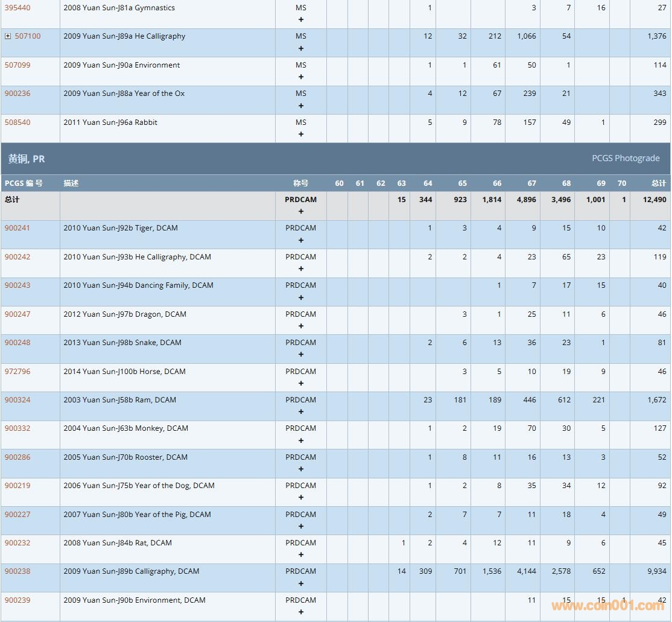Screen dimensions: 672x622
Task: Expand plus under 2006 Year of the Dog
Action: pos(301,498)
